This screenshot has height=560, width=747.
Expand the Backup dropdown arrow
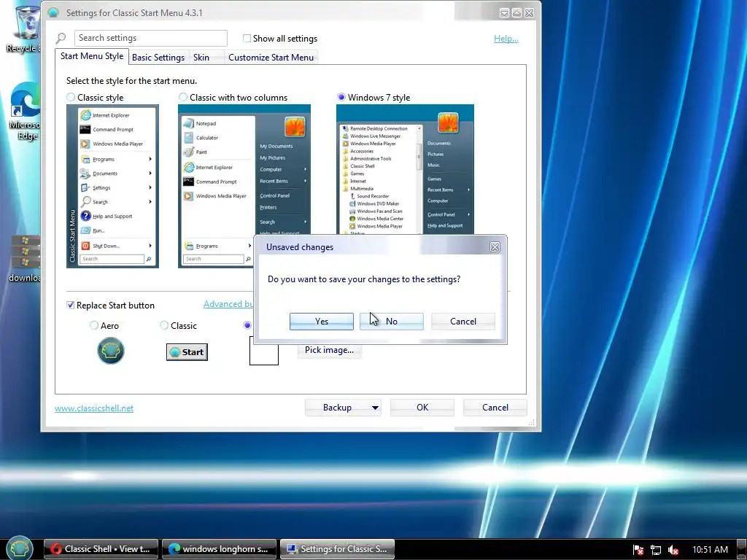tap(375, 408)
